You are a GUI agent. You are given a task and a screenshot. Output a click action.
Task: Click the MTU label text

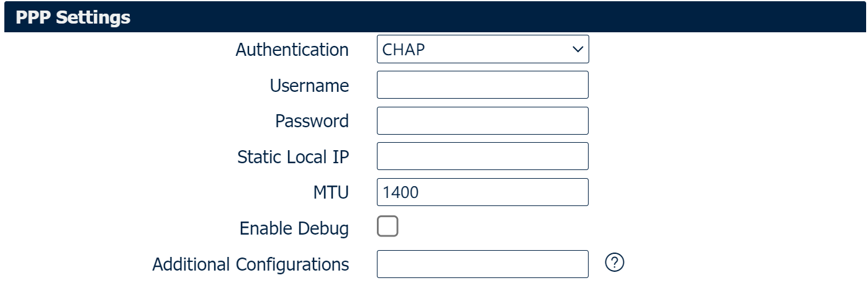[x=332, y=193]
